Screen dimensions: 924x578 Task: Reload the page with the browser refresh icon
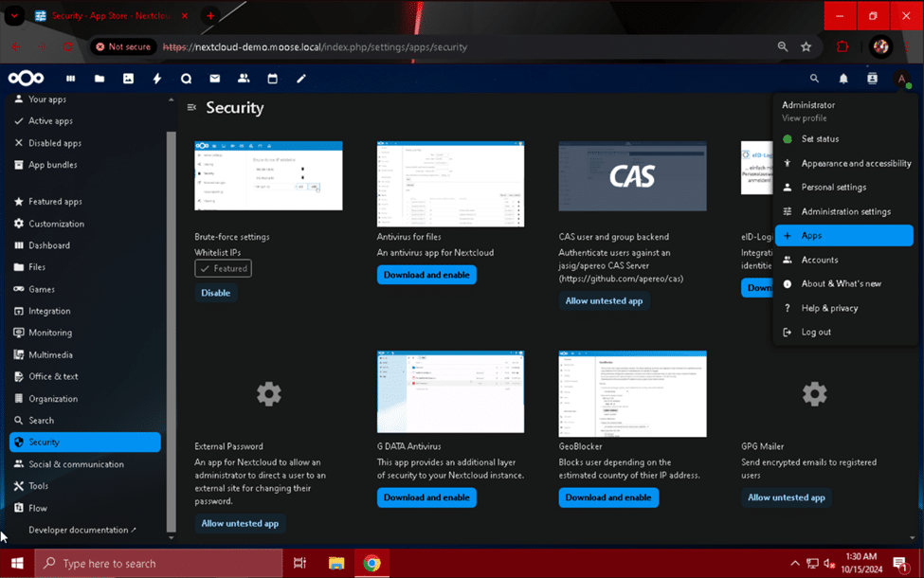click(68, 46)
